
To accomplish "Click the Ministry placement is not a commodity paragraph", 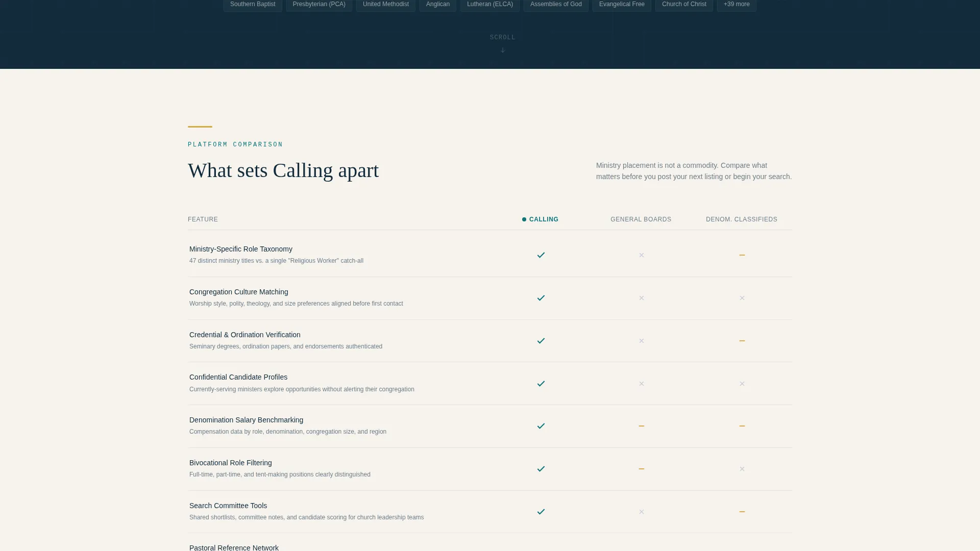I will (x=694, y=171).
